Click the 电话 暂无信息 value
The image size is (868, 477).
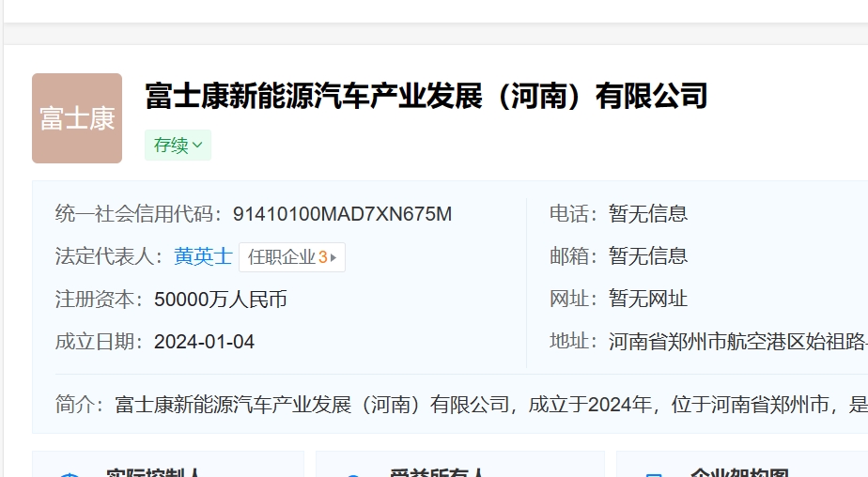647,213
